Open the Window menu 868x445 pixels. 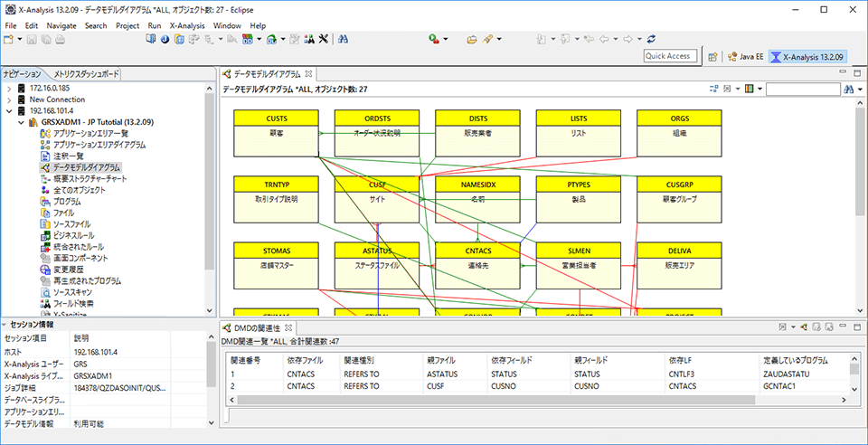(227, 25)
